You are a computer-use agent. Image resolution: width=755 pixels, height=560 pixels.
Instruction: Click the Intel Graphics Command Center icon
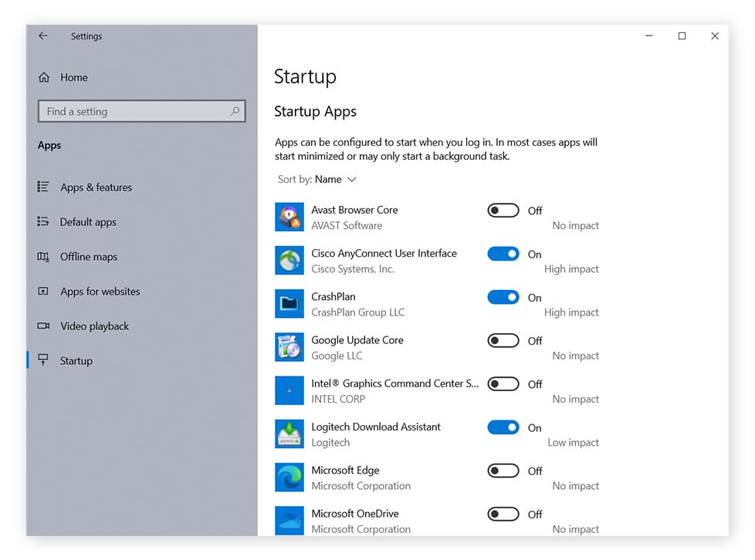tap(289, 390)
